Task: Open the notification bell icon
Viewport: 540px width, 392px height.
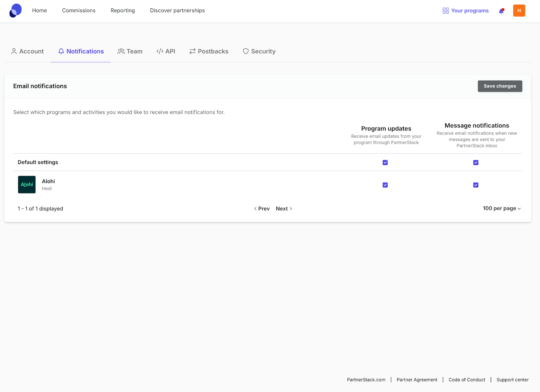Action: (501, 11)
